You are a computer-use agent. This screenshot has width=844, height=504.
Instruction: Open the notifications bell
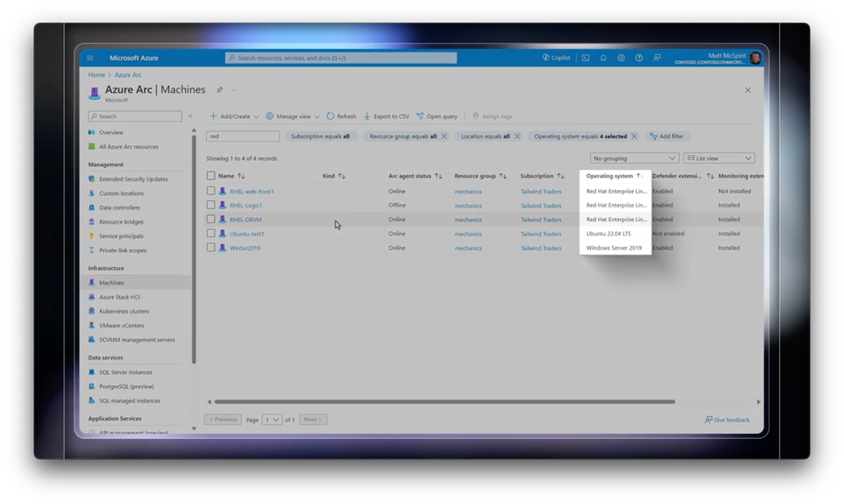coord(603,57)
